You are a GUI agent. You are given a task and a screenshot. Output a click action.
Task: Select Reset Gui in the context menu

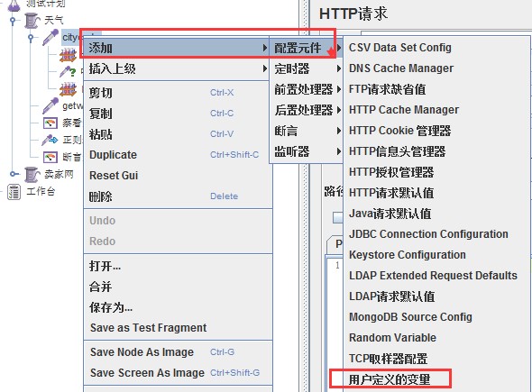(178, 176)
